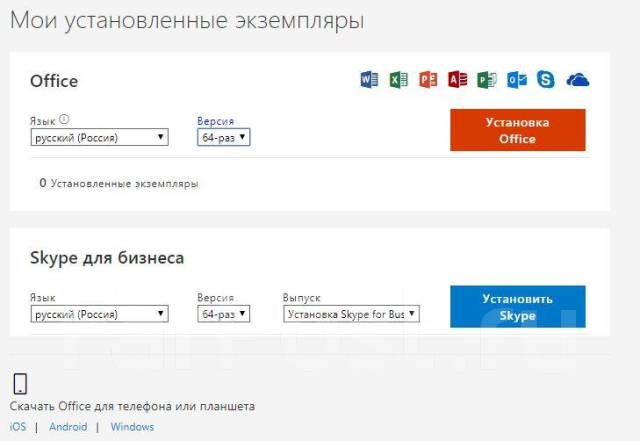Screen dimensions: 640x441
Task: Open Office language dropdown русский (Россия)
Action: [x=100, y=138]
